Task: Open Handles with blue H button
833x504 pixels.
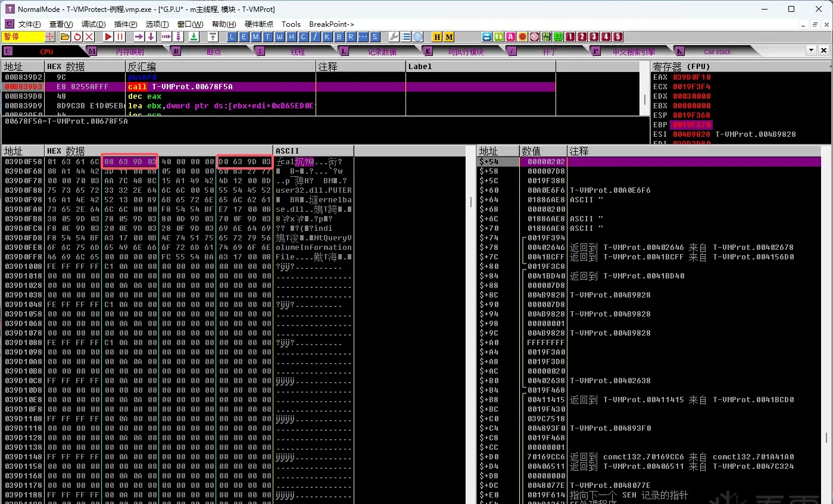Action: 292,37
